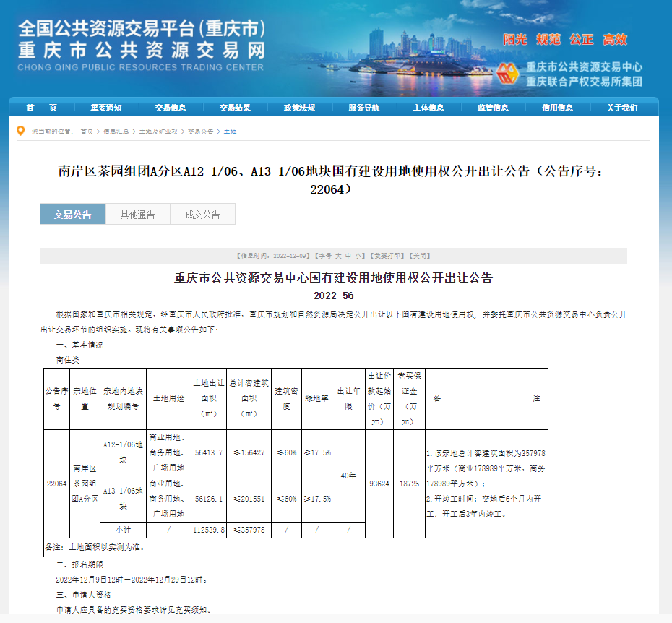
Task: Go to 监管信息 navigation item
Action: point(493,108)
